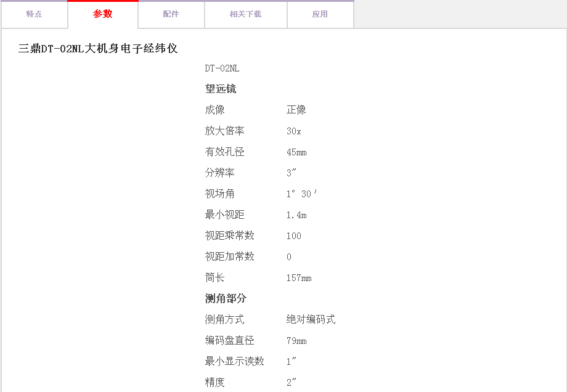Image resolution: width=567 pixels, height=392 pixels.
Task: Select the 参数 tab
Action: tap(103, 14)
